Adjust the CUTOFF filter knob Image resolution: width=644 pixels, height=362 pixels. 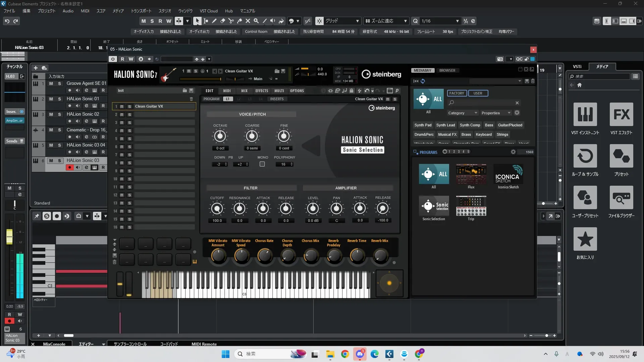coord(217,209)
